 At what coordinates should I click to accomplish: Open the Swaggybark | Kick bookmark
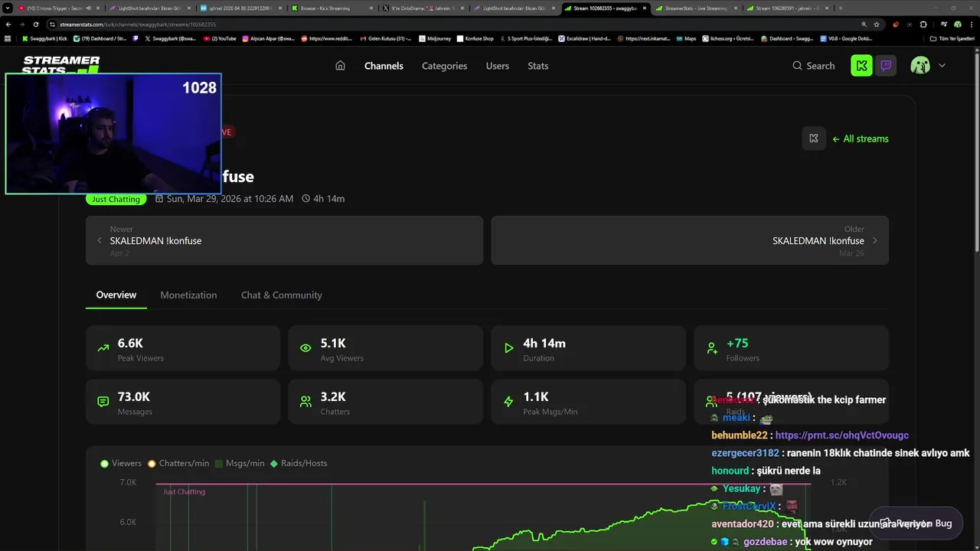[x=45, y=38]
